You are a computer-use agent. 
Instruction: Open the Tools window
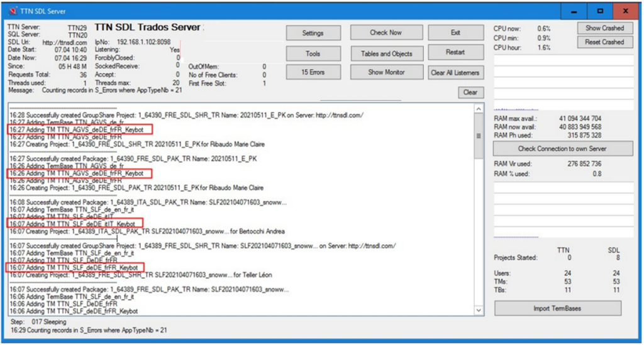point(313,53)
